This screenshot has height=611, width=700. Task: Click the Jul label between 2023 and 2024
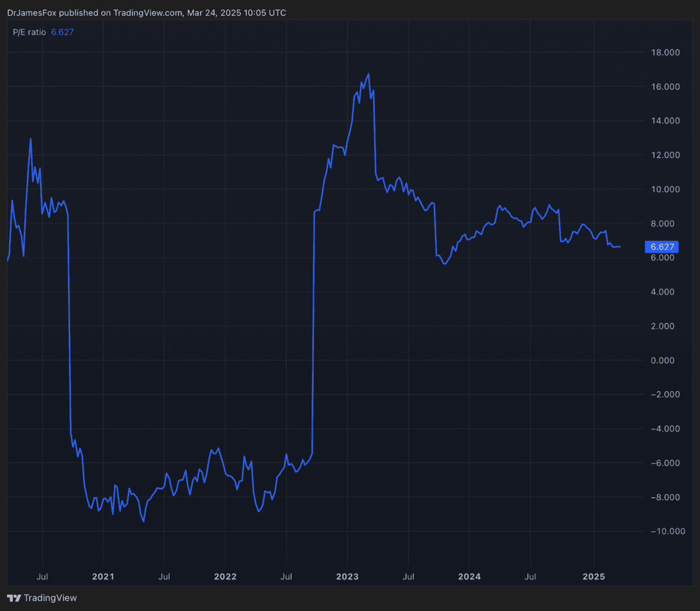click(408, 577)
